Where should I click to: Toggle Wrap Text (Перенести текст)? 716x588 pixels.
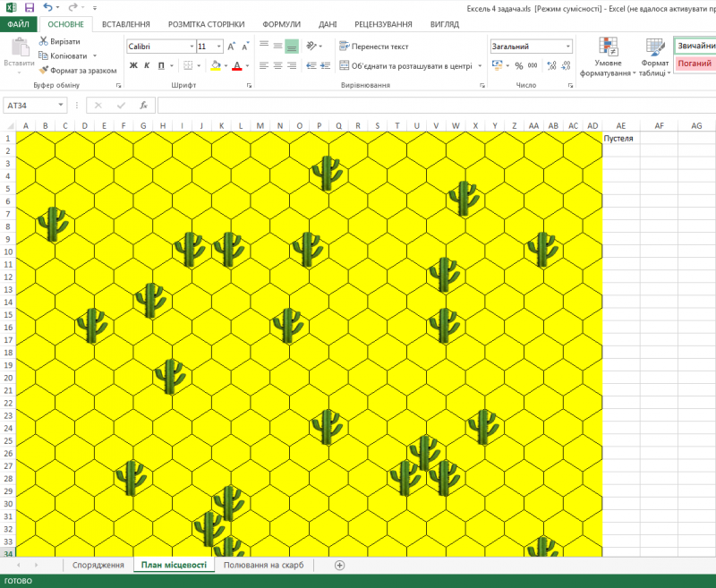coord(374,46)
